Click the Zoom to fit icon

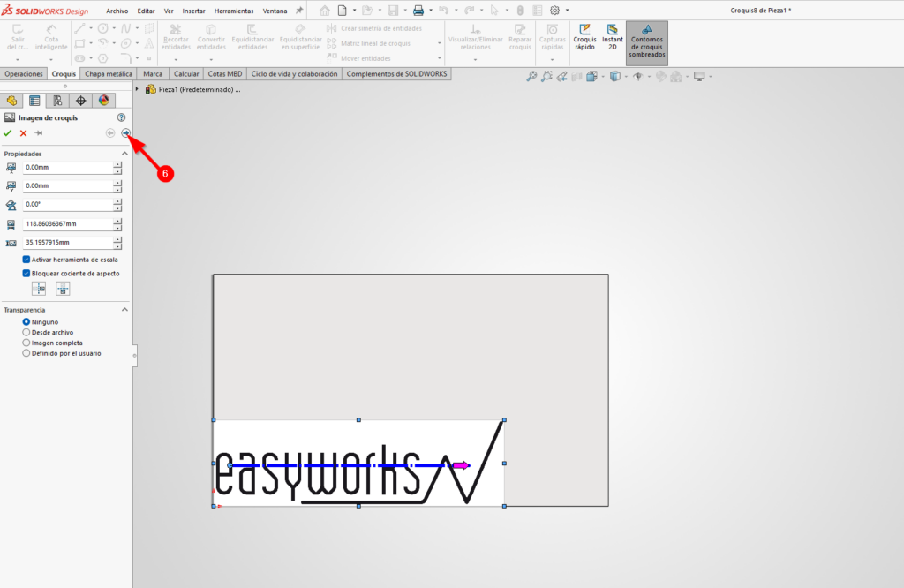[531, 76]
